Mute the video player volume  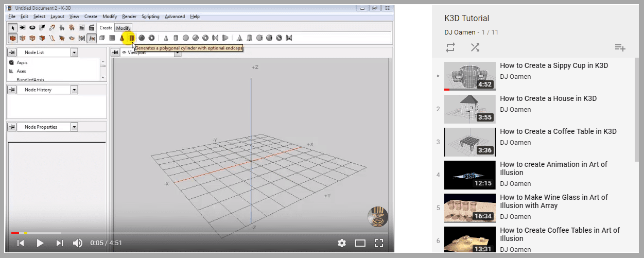pos(78,243)
